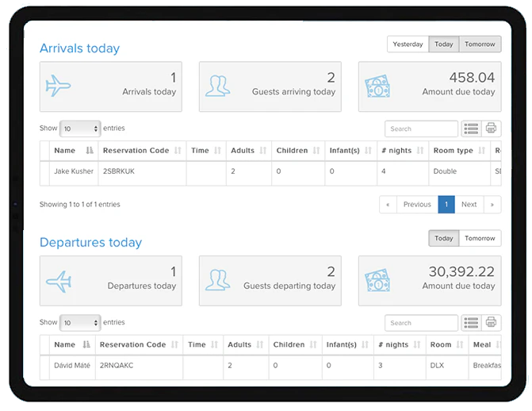Click the money icon in Arrivals amount due card
Image resolution: width=532 pixels, height=411 pixels.
point(377,86)
